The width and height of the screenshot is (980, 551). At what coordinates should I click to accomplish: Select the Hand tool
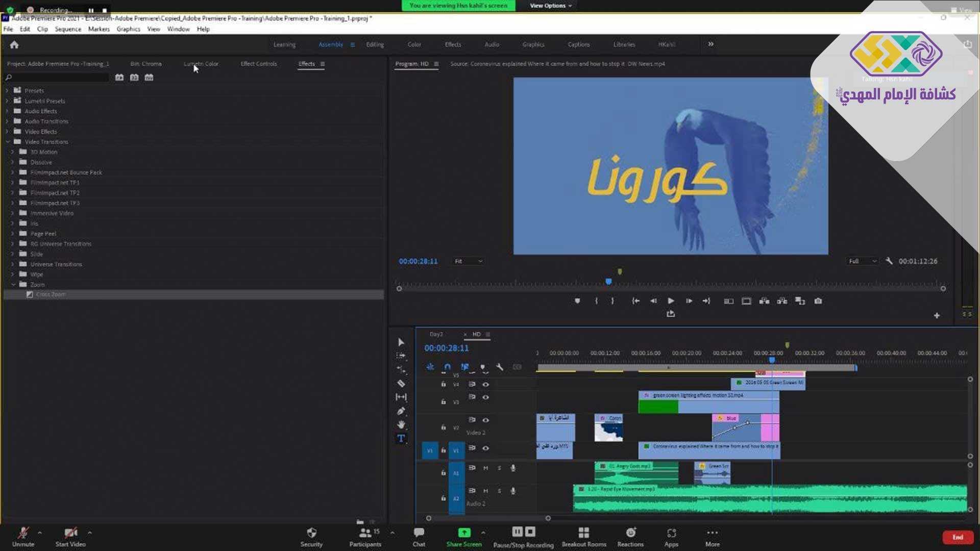pos(401,424)
